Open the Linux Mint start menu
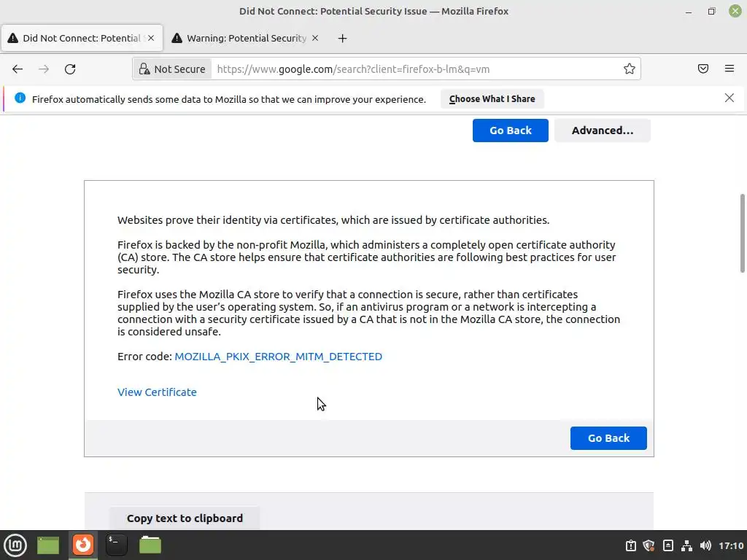747x560 pixels. point(15,545)
